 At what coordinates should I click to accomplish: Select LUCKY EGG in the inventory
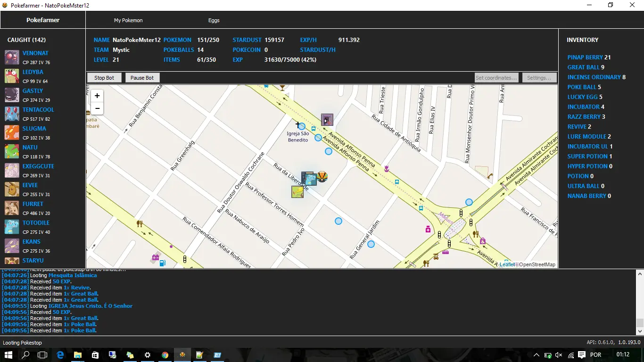click(x=585, y=97)
